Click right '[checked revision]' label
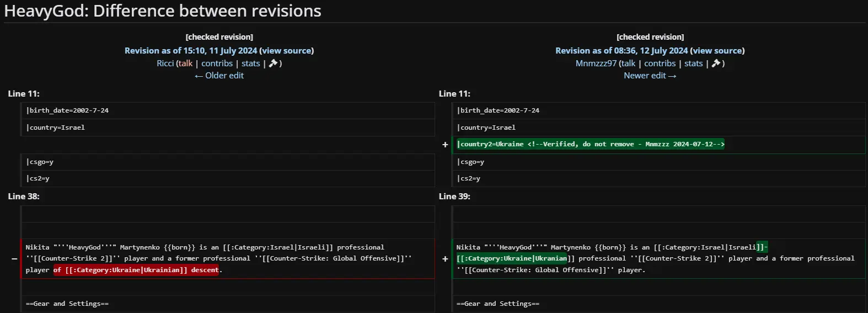The width and height of the screenshot is (868, 313). click(650, 37)
